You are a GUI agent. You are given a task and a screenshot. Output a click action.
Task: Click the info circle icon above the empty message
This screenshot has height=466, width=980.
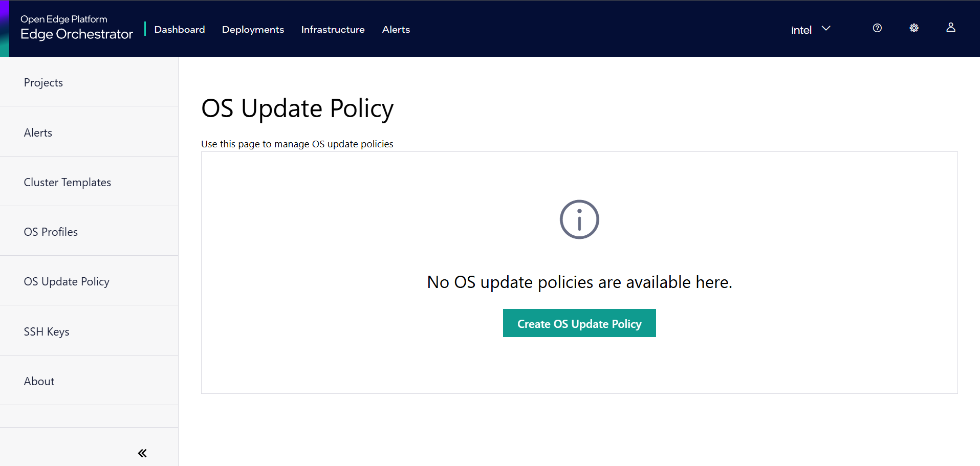click(579, 219)
